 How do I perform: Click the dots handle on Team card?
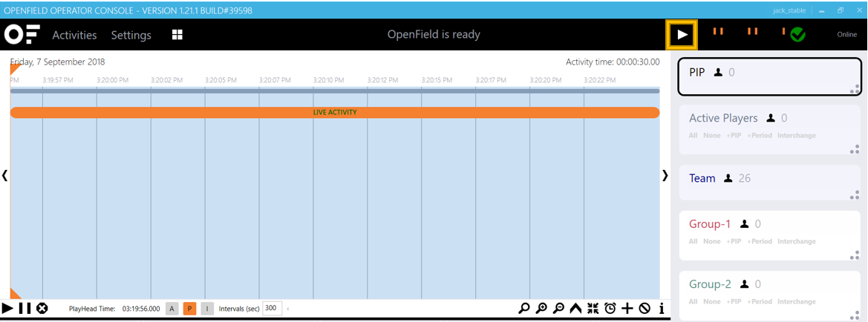855,194
